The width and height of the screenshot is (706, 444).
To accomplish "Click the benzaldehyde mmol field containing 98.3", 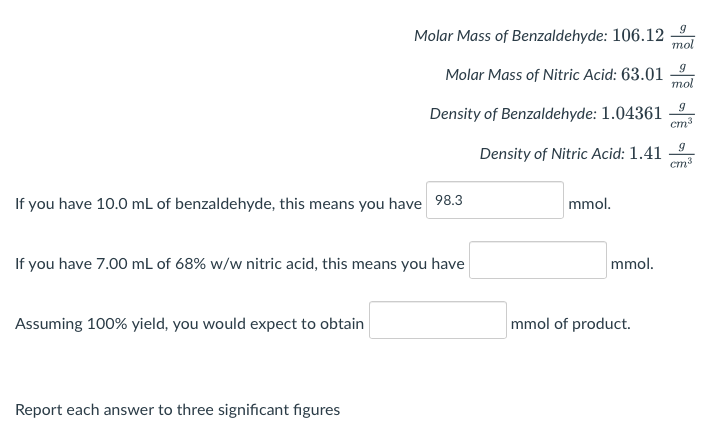I will pyautogui.click(x=495, y=200).
